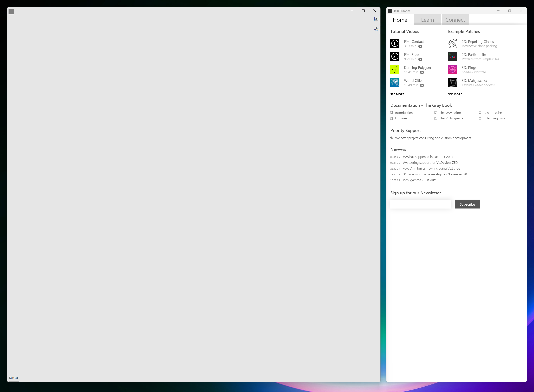Click the Debug label in status bar

coord(14,378)
